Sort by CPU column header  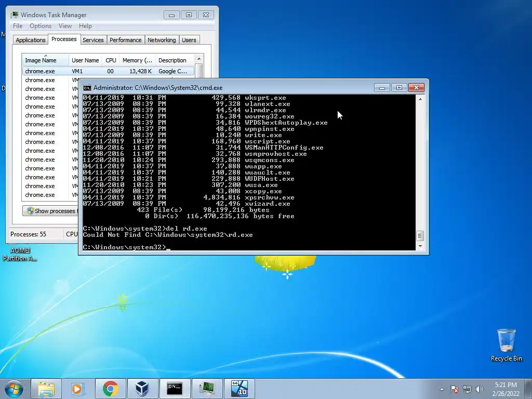tap(111, 60)
